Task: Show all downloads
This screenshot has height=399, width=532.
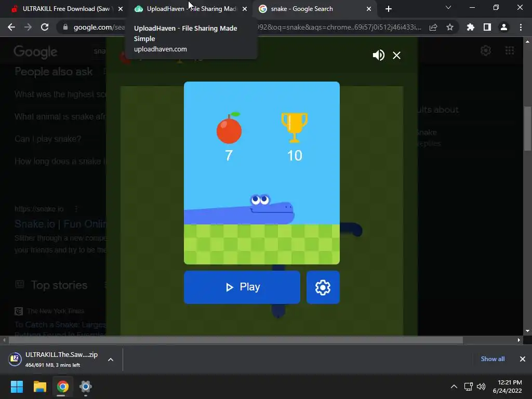Action: point(493,359)
